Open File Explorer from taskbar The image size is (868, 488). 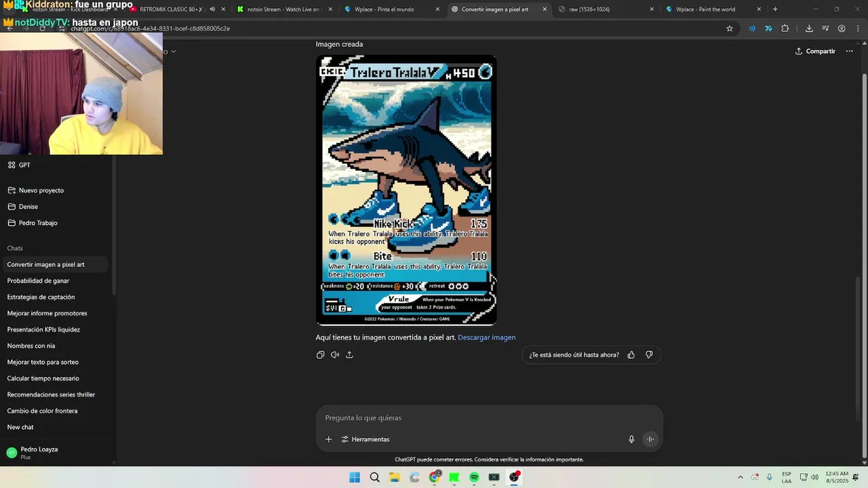(395, 477)
